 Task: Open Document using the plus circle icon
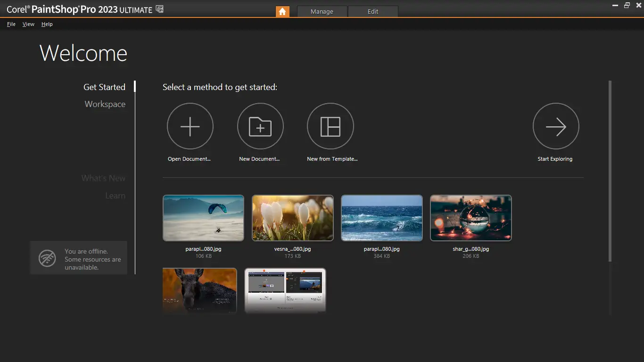(190, 126)
